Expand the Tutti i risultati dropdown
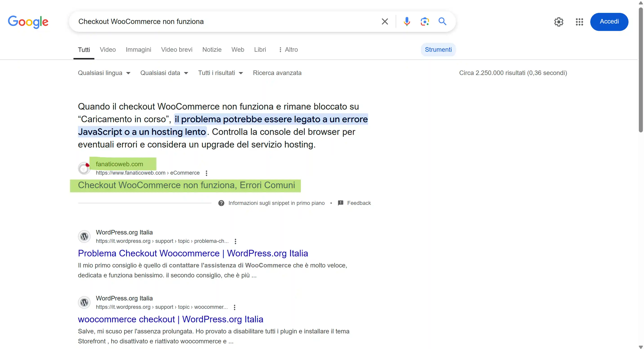The image size is (644, 349). (220, 73)
